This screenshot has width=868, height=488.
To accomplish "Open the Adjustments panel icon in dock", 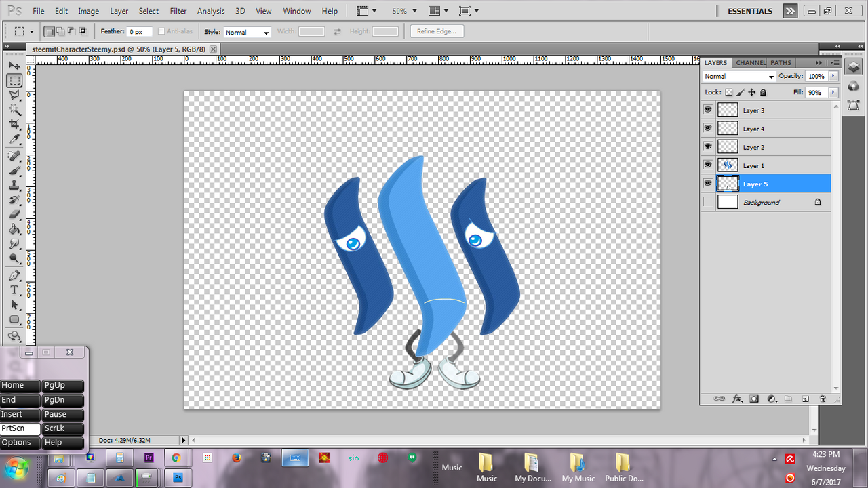I will pos(854,86).
